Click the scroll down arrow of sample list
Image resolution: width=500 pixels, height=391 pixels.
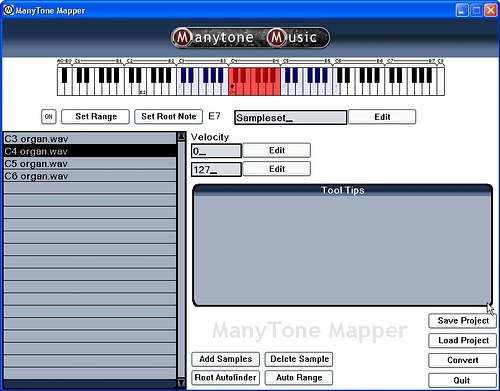[181, 383]
